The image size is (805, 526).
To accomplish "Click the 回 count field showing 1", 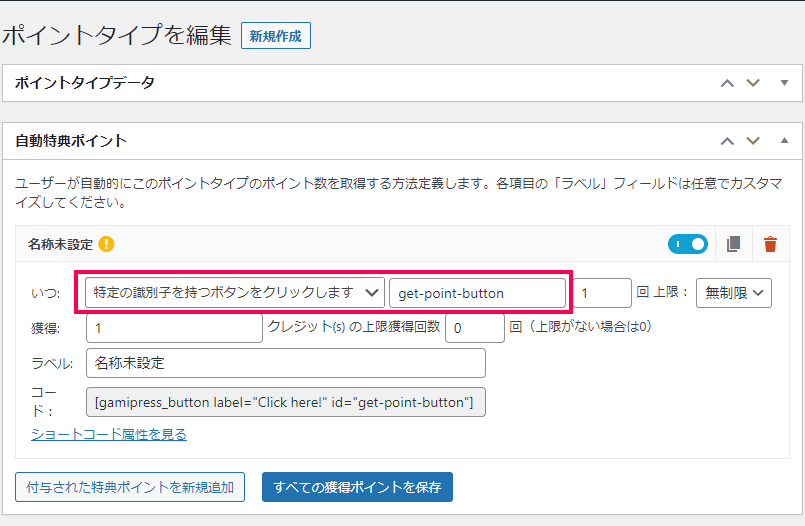I will [602, 293].
